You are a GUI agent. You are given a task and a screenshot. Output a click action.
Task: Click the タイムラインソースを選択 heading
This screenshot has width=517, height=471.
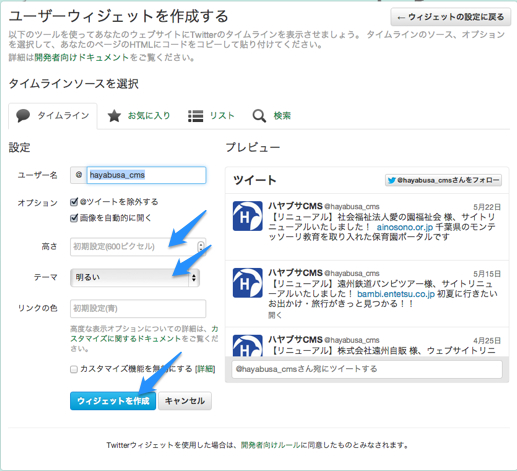tap(74, 83)
